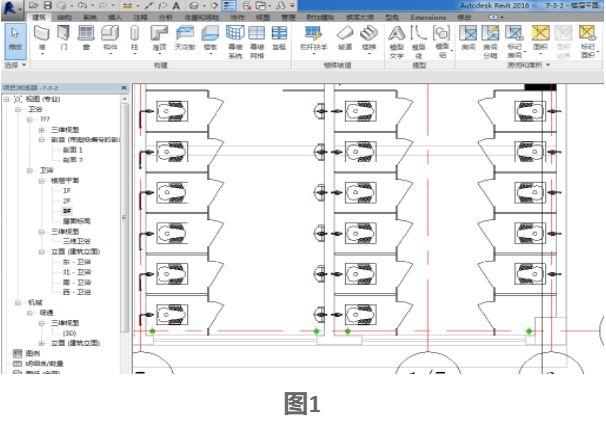Switch to the 修改 Modify ribbon tab

point(464,17)
